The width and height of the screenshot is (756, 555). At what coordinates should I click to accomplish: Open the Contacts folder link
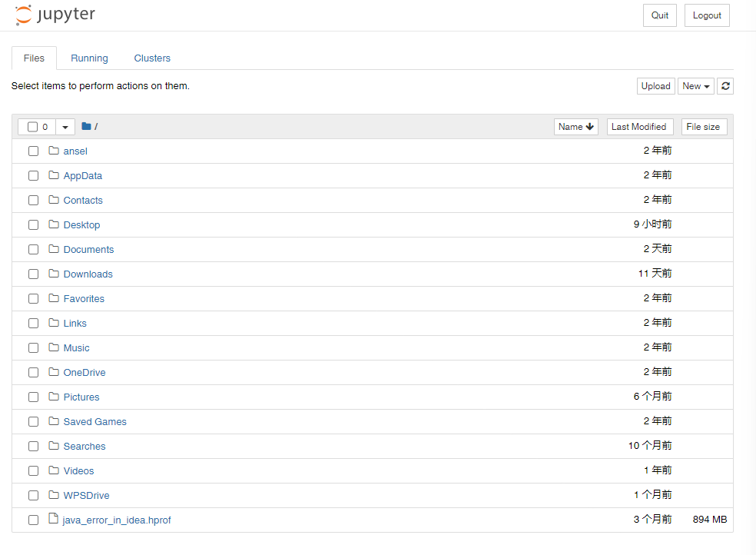pyautogui.click(x=83, y=201)
